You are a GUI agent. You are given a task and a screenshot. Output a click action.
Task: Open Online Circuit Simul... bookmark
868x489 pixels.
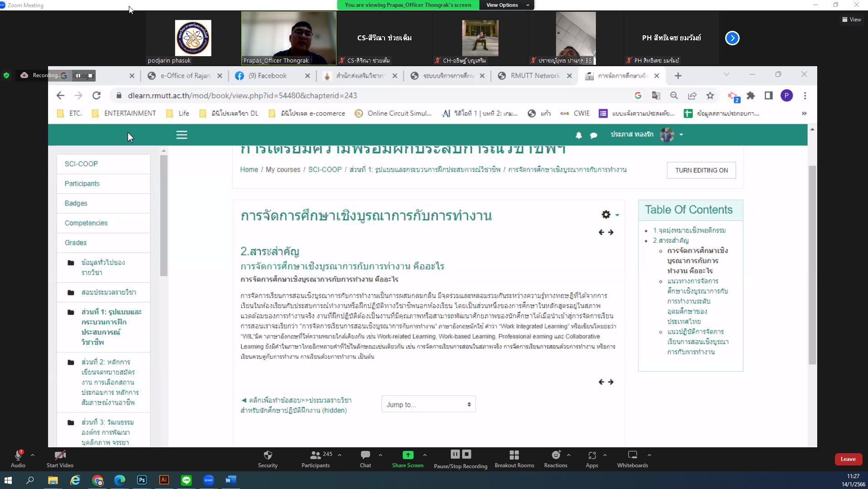[x=393, y=113]
